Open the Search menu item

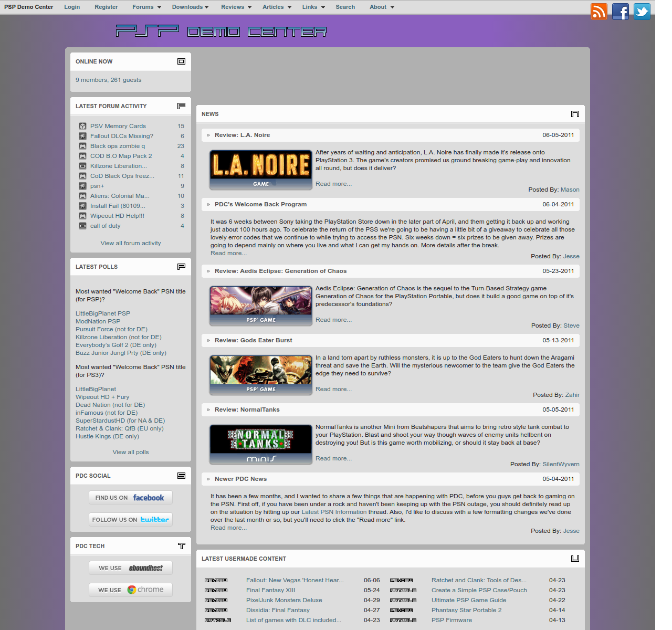tap(345, 7)
